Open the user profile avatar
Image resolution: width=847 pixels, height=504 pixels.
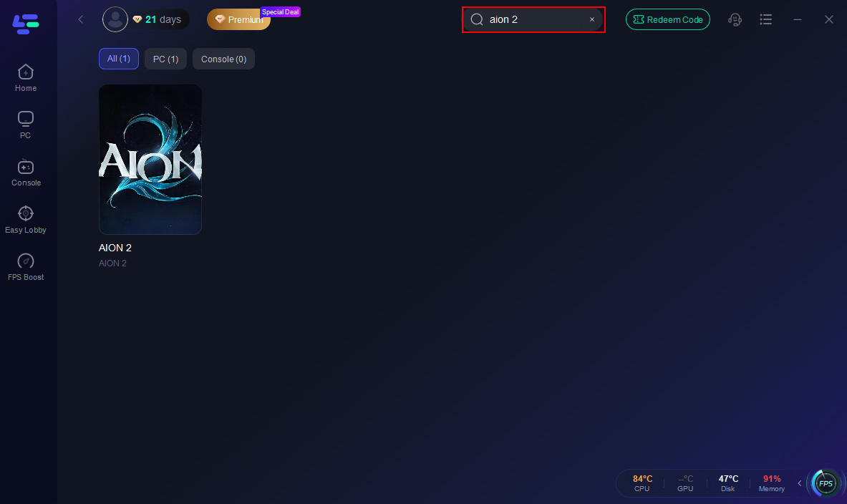point(115,19)
